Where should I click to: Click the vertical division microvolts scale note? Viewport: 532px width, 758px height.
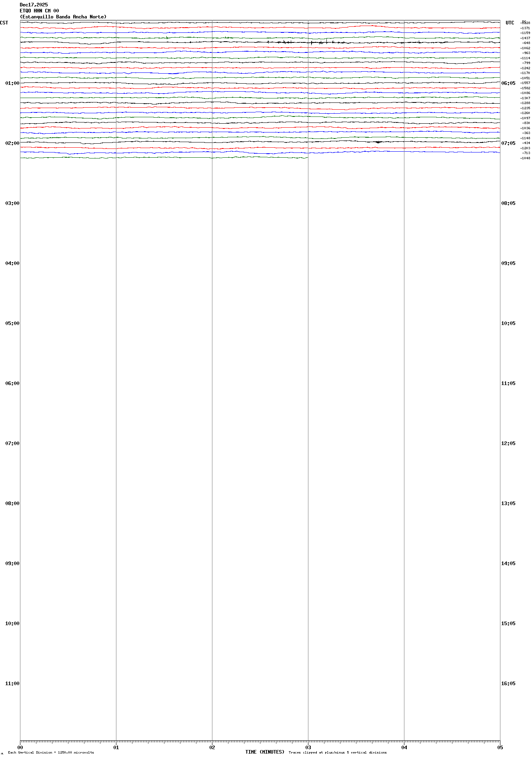[51, 752]
